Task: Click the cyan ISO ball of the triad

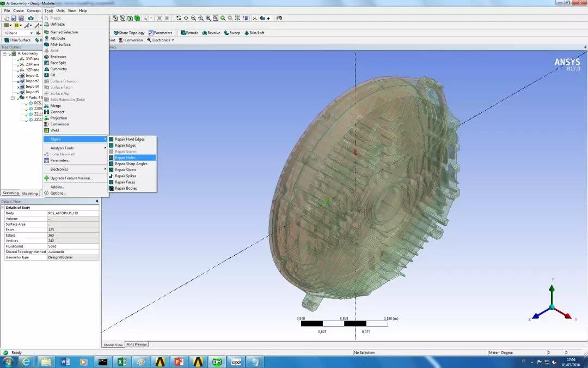Action: 552,307
